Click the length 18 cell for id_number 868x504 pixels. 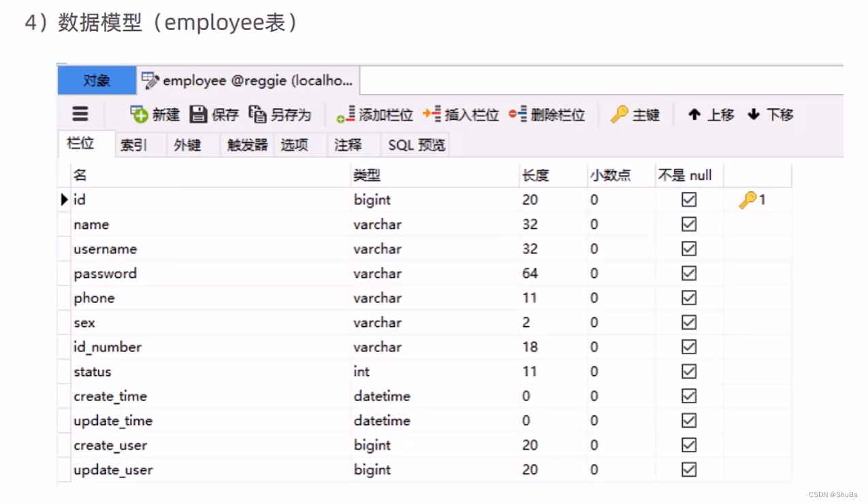click(553, 347)
